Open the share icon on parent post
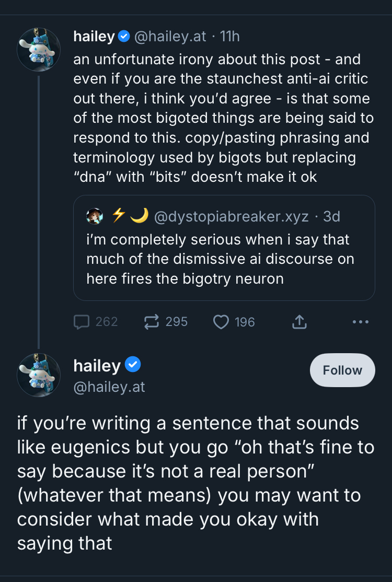 (x=299, y=322)
